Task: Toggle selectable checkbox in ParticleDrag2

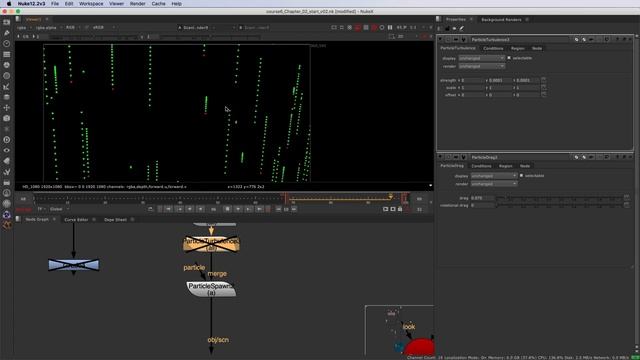Action: (x=521, y=176)
